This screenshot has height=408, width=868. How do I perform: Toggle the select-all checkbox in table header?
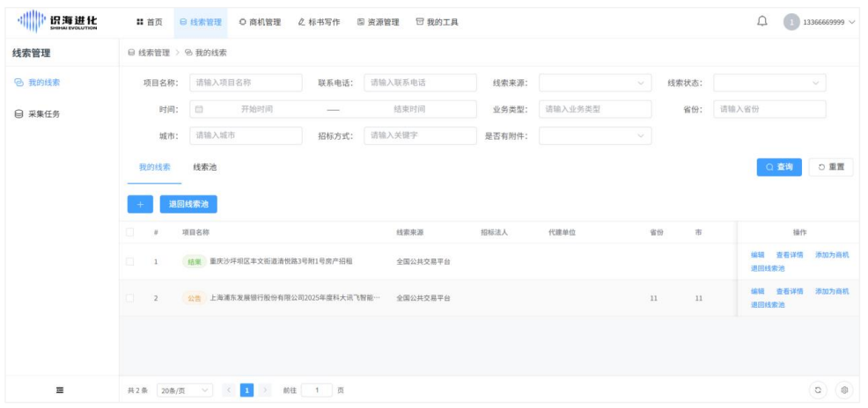click(x=130, y=232)
